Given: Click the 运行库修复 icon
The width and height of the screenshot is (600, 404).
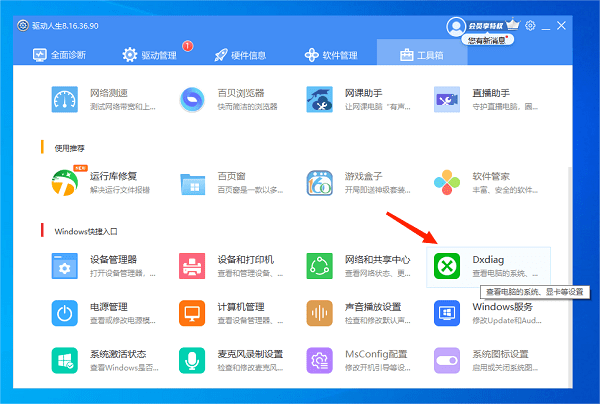Looking at the screenshot, I should pos(65,182).
